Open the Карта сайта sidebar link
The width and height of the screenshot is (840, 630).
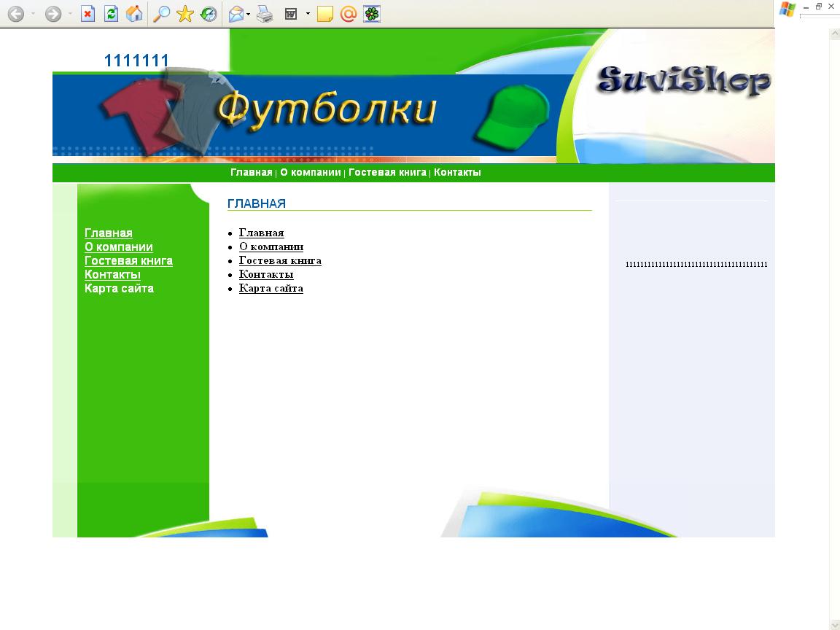[119, 288]
